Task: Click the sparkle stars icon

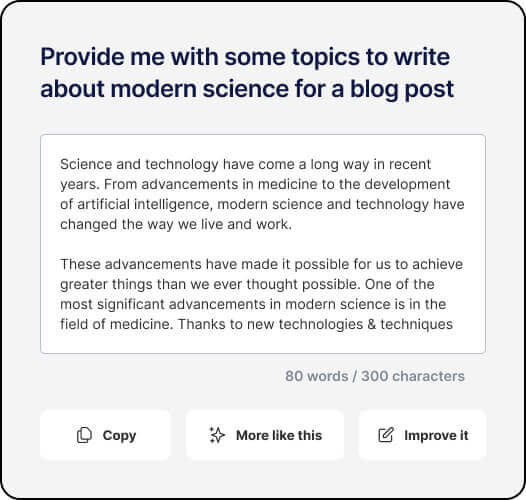Action: tap(217, 435)
